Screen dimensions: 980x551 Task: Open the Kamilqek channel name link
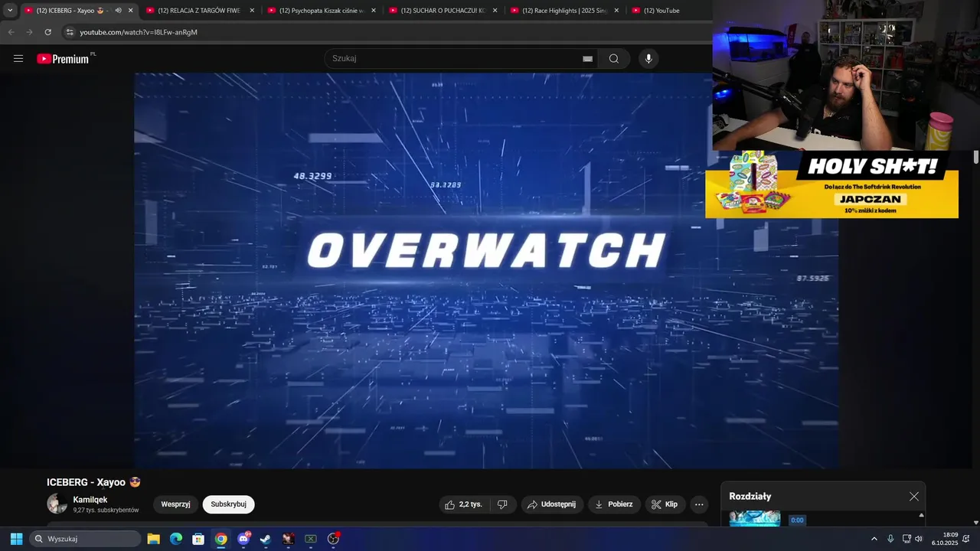(x=90, y=500)
